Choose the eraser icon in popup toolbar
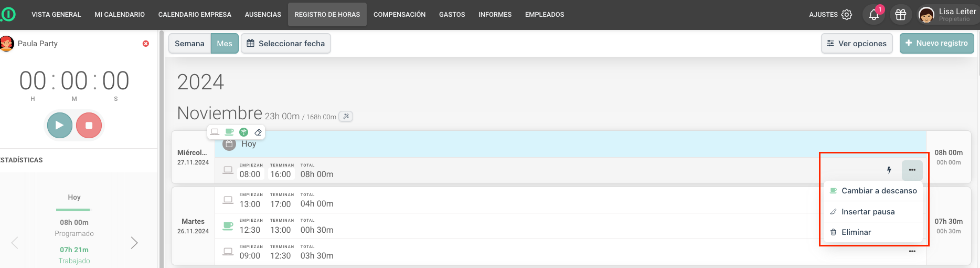Viewport: 980px width, 268px height. [258, 132]
